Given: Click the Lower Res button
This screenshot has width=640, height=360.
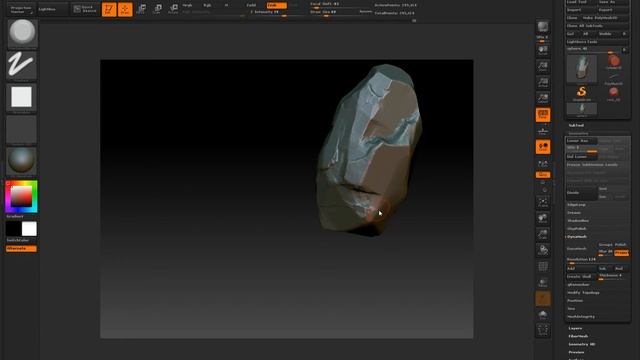Looking at the screenshot, I should tap(581, 141).
